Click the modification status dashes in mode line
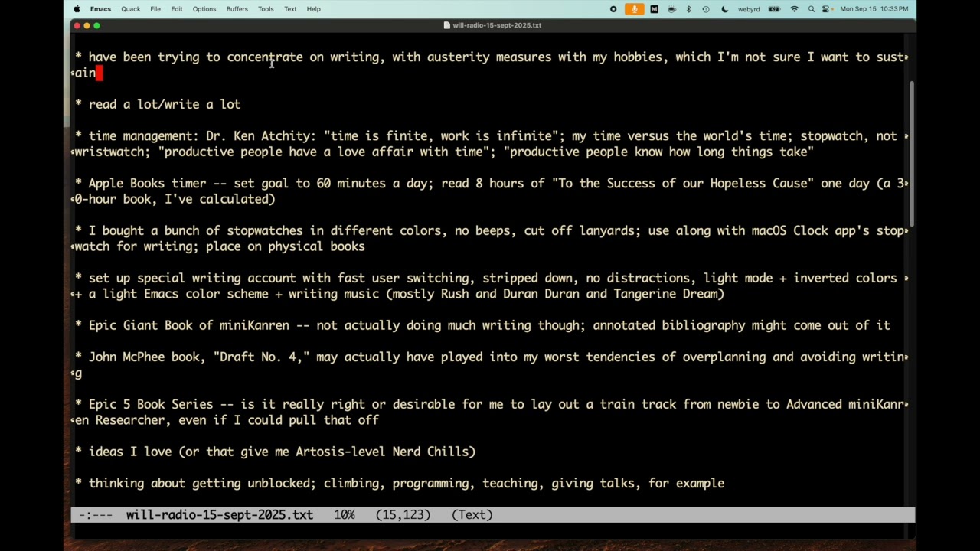Viewport: 980px width, 551px height. point(96,515)
